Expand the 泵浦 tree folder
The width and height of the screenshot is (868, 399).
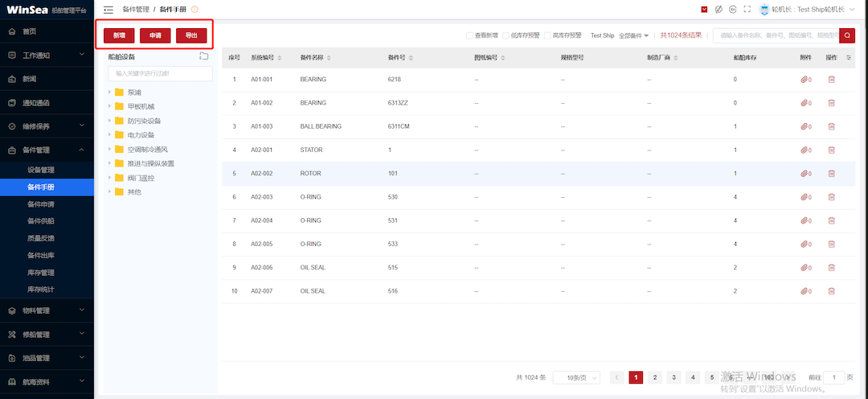tap(109, 92)
